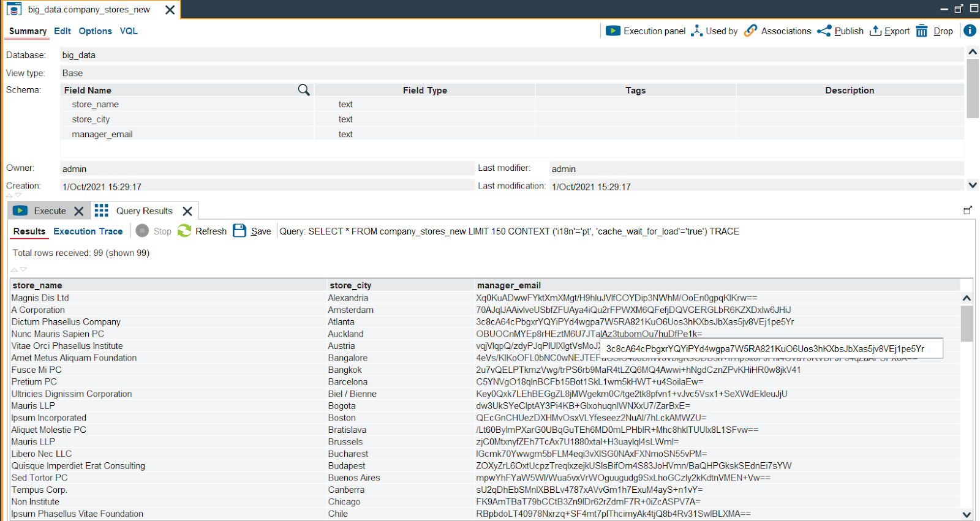Click the Save button label
980x521 pixels.
click(x=261, y=231)
